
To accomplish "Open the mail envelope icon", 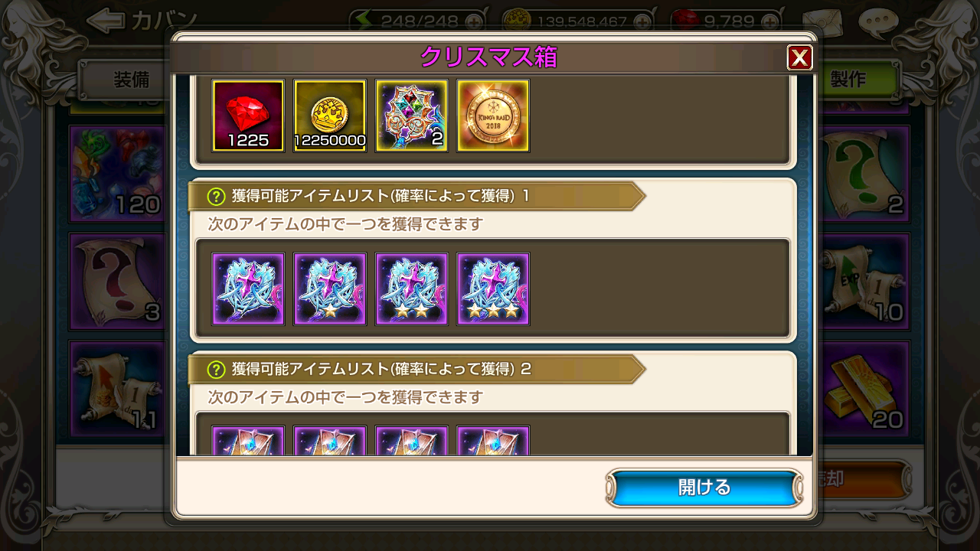I will [x=823, y=21].
